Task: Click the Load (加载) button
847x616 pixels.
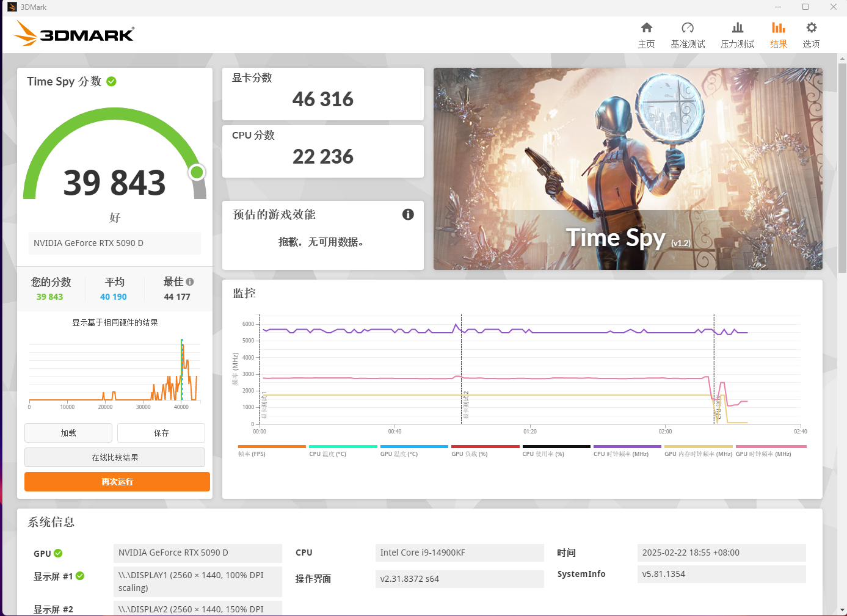Action: (x=68, y=433)
